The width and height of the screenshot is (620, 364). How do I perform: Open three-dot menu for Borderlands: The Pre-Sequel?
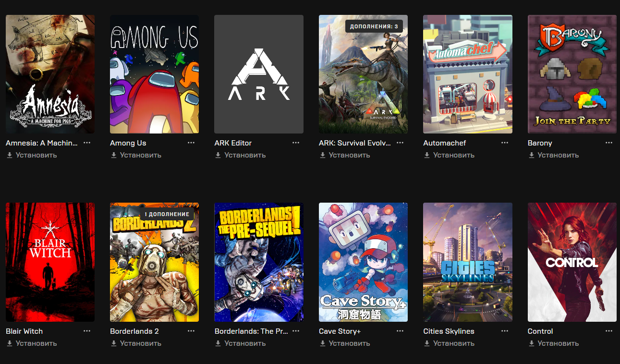(x=296, y=331)
